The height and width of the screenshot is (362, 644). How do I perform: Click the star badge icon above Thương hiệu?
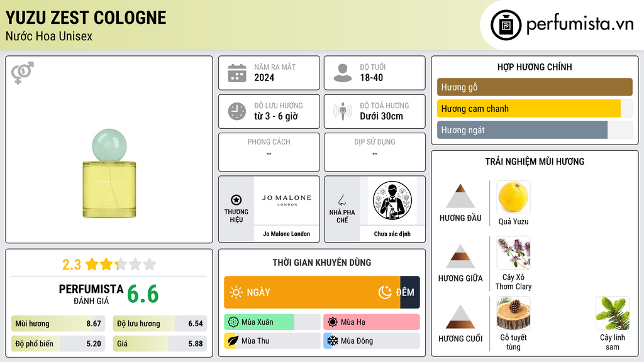tap(236, 200)
